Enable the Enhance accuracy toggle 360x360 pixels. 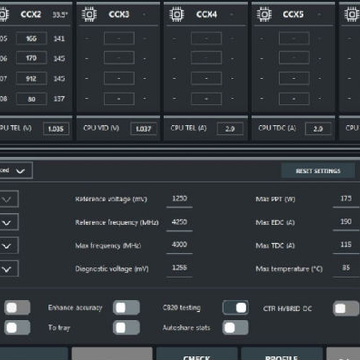pyautogui.click(x=126, y=308)
